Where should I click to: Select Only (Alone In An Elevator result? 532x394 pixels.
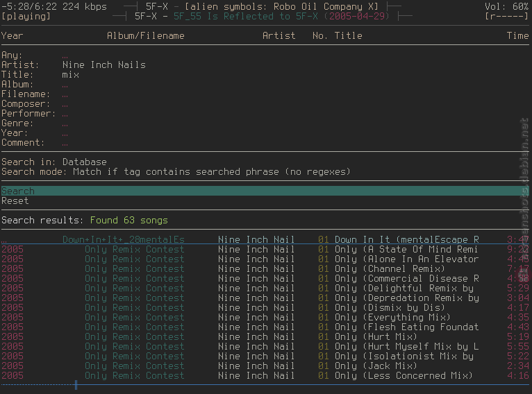[265, 259]
